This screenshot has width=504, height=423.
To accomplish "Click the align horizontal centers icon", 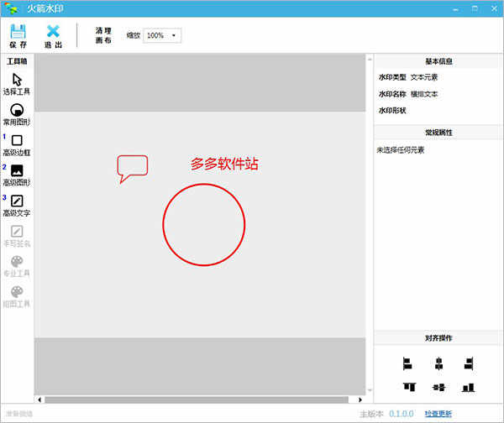I will pyautogui.click(x=438, y=364).
